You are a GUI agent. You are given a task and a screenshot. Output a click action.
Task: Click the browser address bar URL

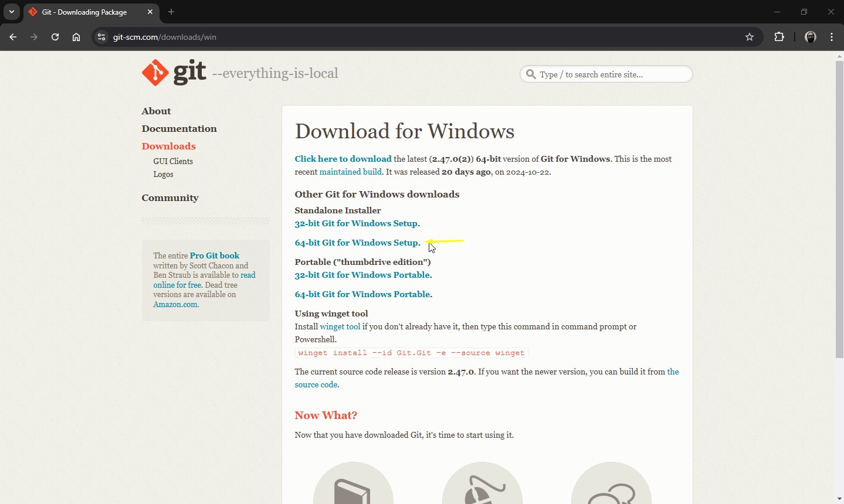click(165, 37)
